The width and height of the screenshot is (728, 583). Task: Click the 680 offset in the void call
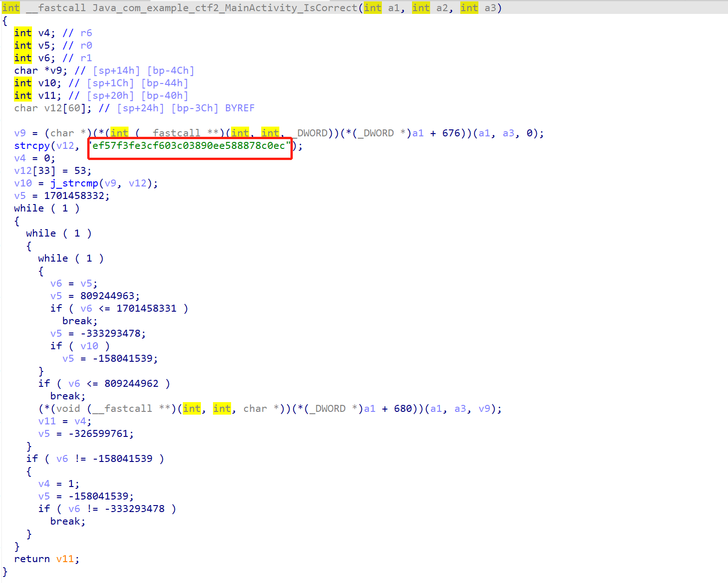pyautogui.click(x=403, y=409)
